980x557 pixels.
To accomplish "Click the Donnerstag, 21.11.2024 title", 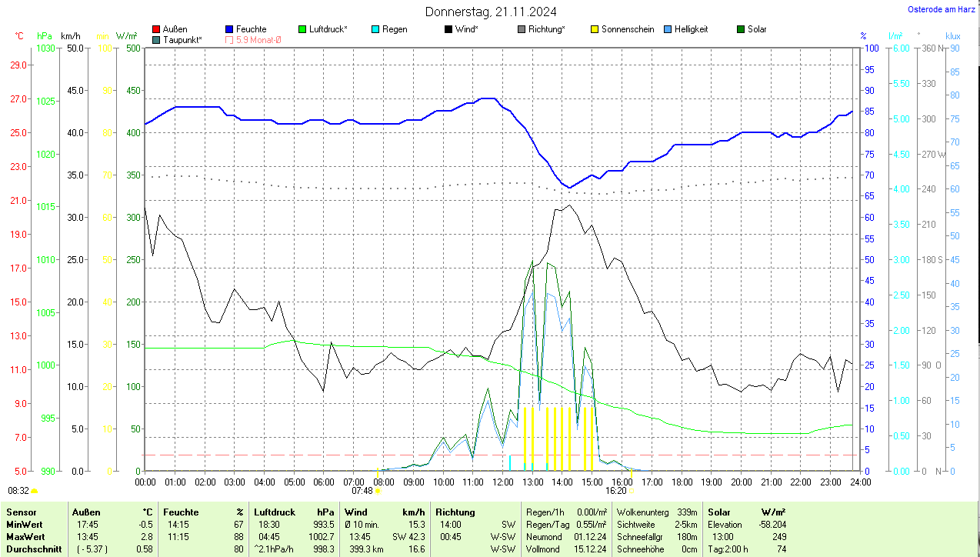I will [x=491, y=12].
